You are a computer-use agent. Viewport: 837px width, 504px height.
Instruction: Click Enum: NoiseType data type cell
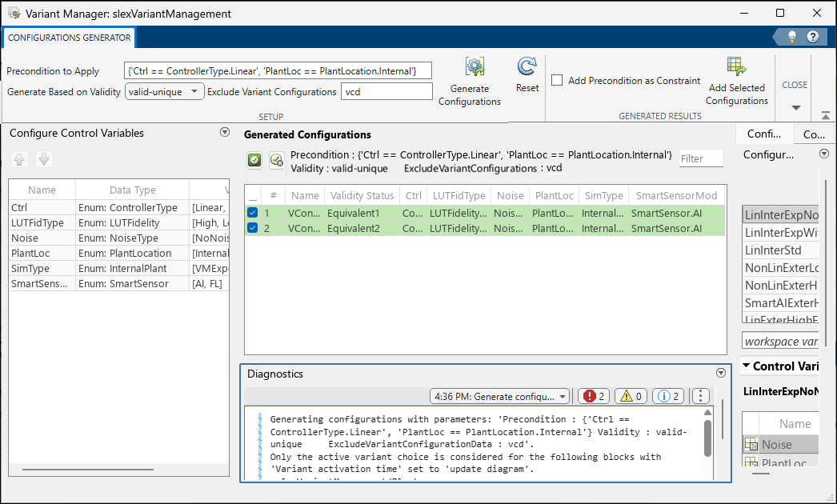click(x=132, y=238)
